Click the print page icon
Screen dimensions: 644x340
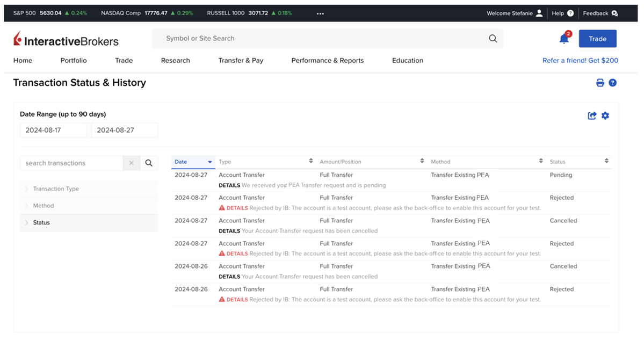(600, 83)
